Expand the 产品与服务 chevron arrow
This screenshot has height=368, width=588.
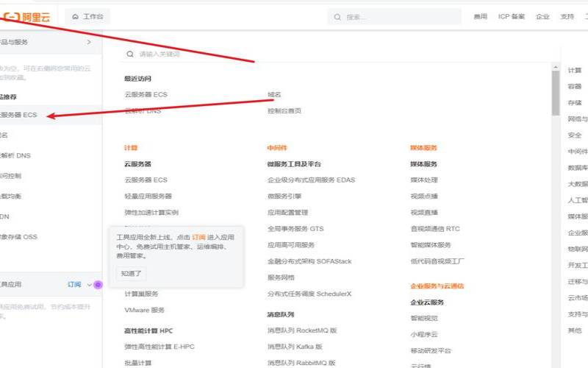click(x=89, y=42)
